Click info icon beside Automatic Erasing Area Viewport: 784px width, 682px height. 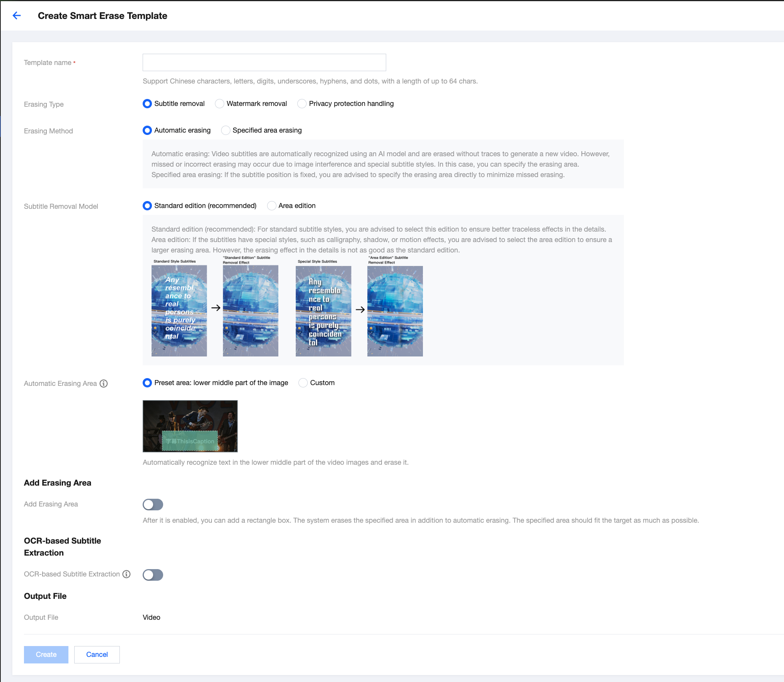point(104,384)
